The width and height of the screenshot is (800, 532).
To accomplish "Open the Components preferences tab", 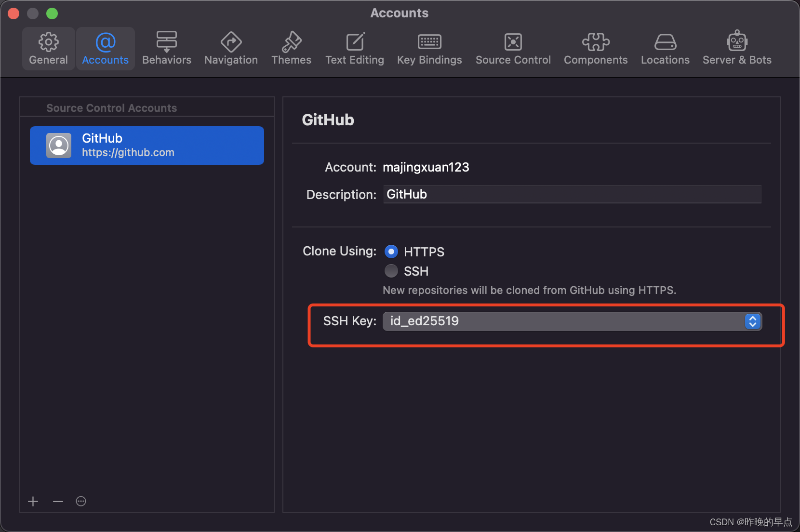I will (x=596, y=49).
